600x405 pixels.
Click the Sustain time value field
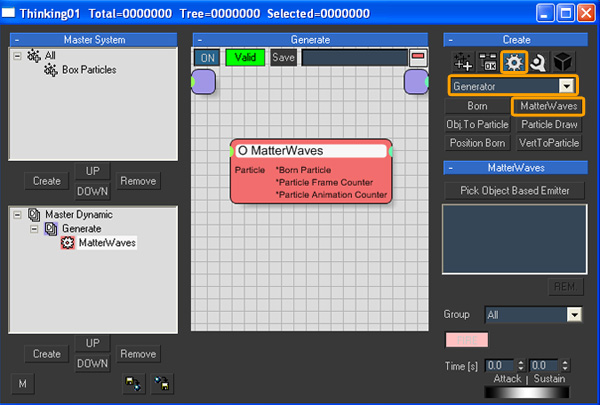coord(545,366)
